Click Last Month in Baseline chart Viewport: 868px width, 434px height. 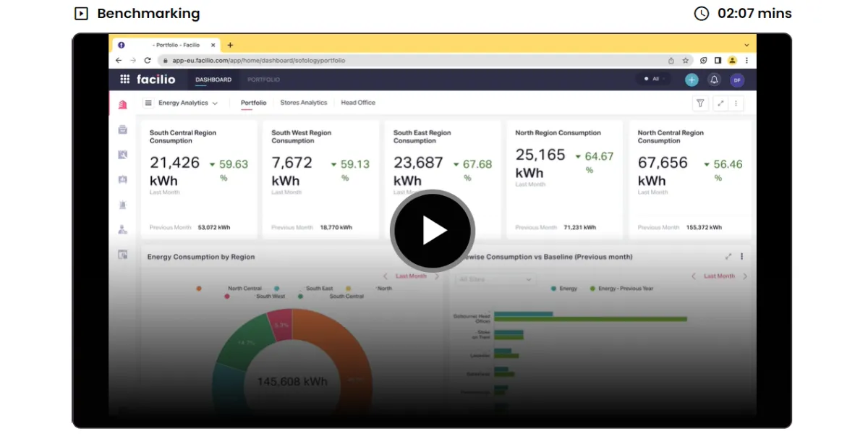point(720,276)
